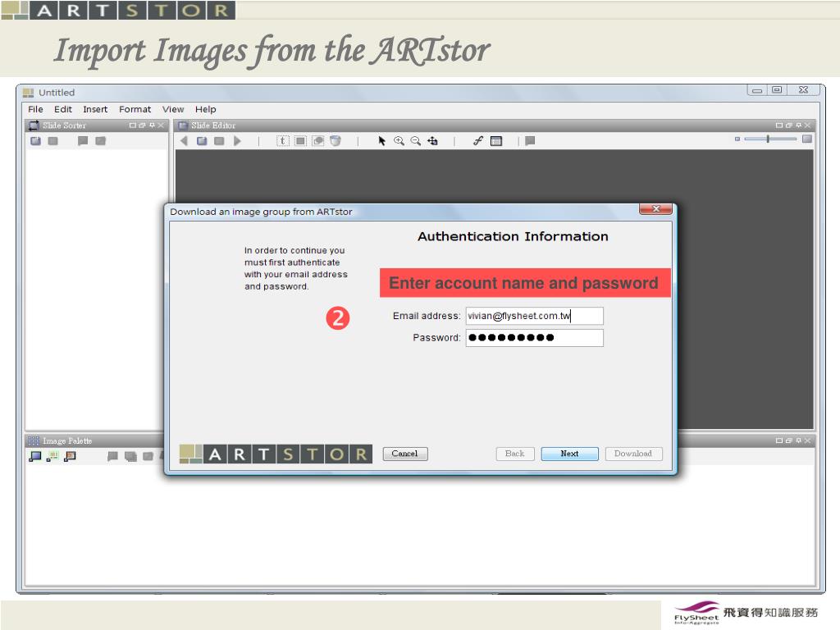The width and height of the screenshot is (840, 630).
Task: Click the comment note icon in Slide Editor toolbar
Action: pos(530,141)
